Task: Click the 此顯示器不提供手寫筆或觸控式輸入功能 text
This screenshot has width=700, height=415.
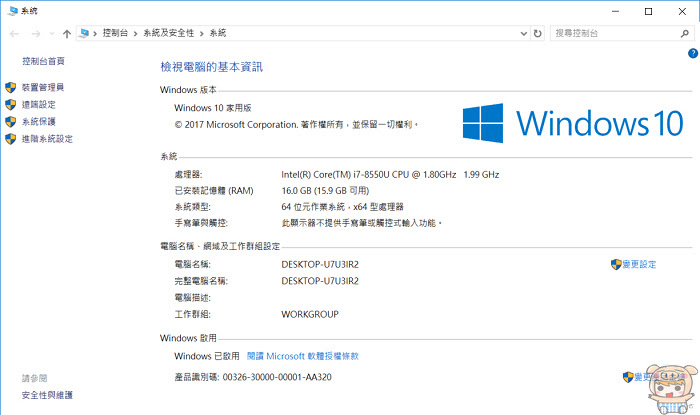Action: pyautogui.click(x=362, y=223)
